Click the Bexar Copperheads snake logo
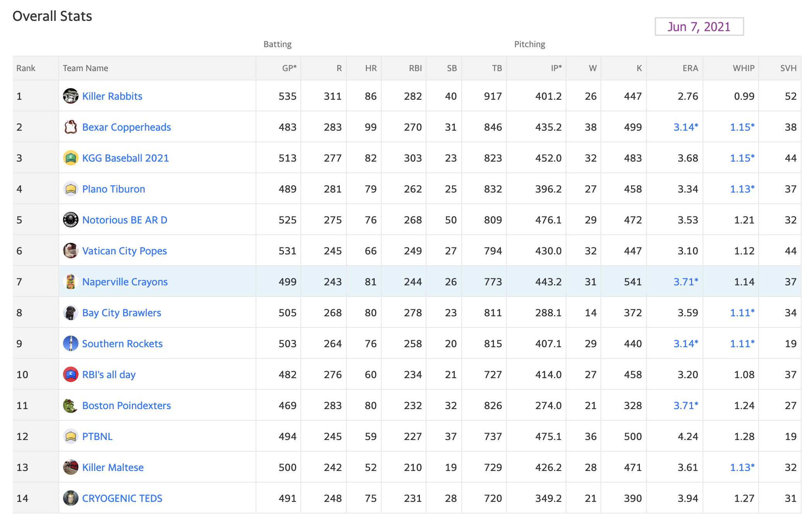Screen dimensions: 812x522 (70, 127)
